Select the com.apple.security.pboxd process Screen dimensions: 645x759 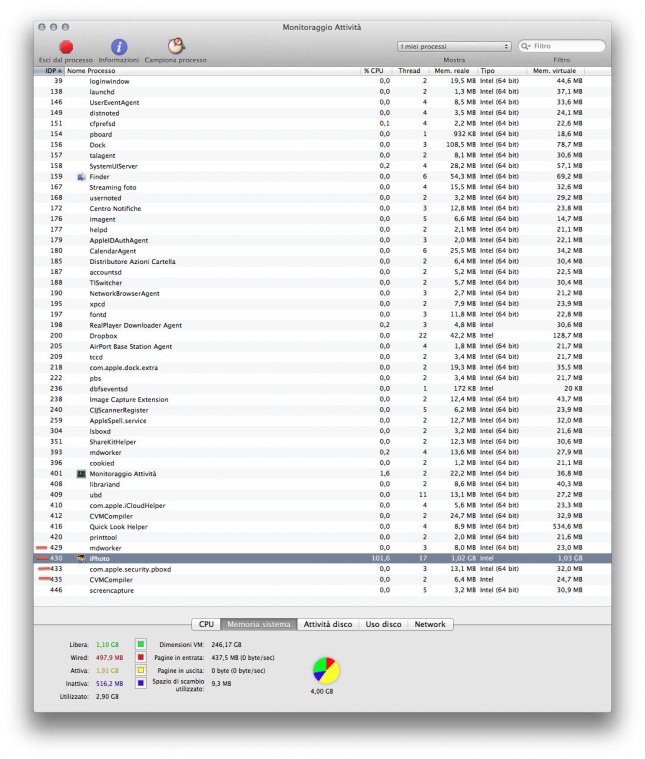[322, 569]
